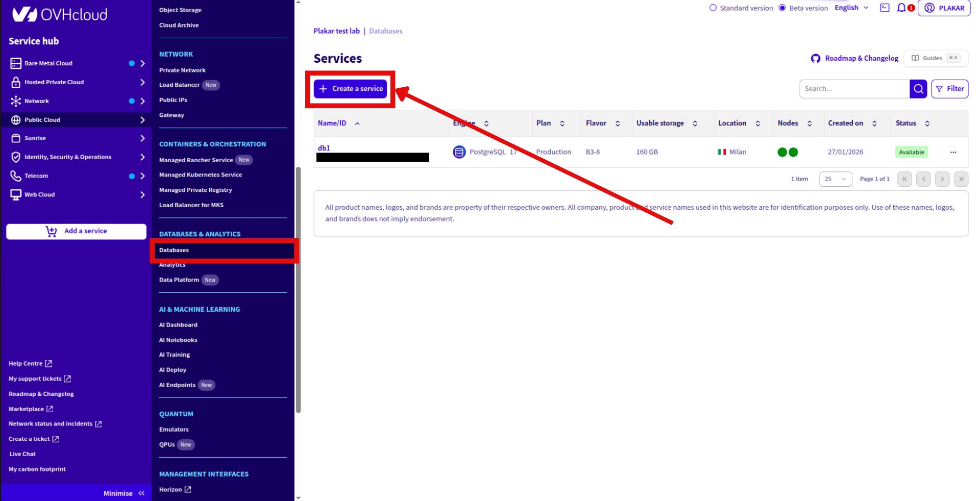
Task: Open the English language dropdown
Action: (x=851, y=8)
